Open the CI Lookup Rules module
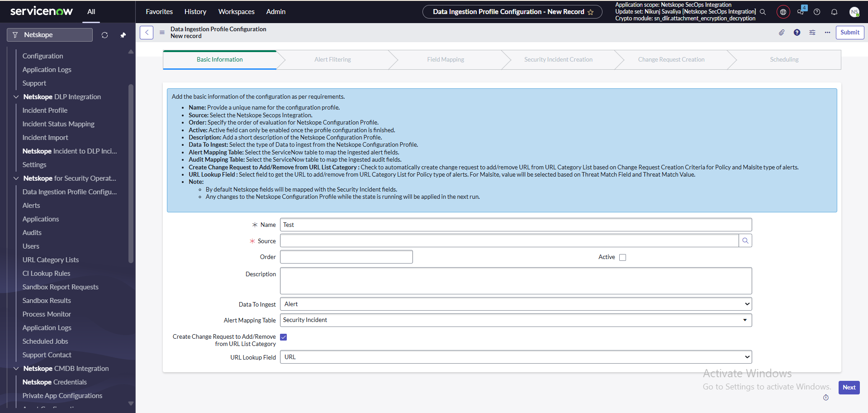This screenshot has width=868, height=413. 47,274
